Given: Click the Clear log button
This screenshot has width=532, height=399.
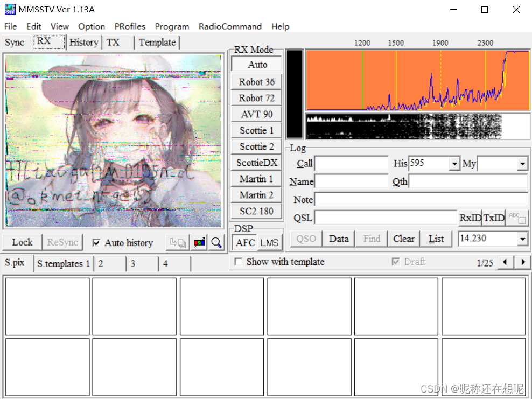Looking at the screenshot, I should 404,239.
